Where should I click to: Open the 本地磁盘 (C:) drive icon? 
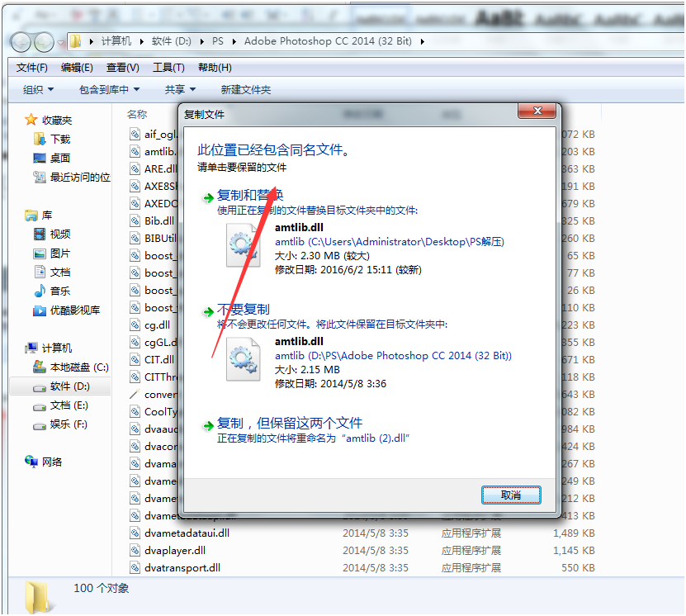40,367
